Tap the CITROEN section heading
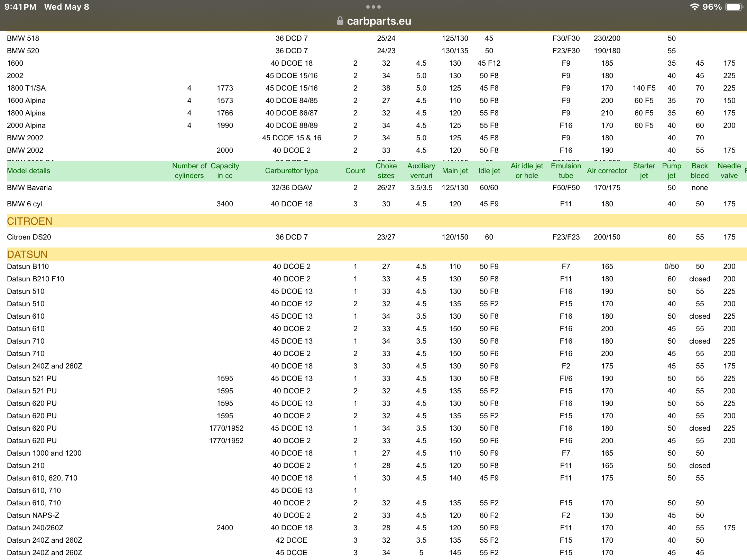Image resolution: width=747 pixels, height=560 pixels. tap(30, 221)
